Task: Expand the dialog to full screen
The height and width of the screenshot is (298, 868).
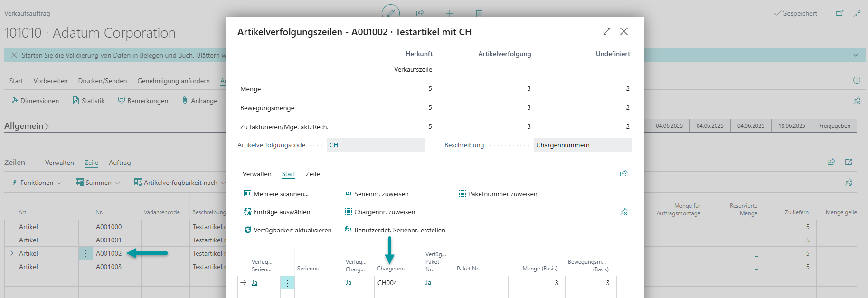Action: [x=607, y=31]
